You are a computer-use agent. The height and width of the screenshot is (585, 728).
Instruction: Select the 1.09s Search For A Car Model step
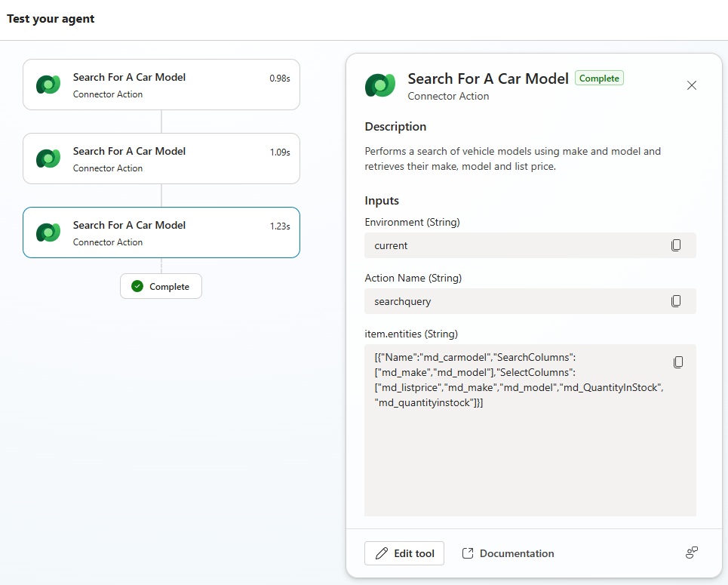pos(161,159)
